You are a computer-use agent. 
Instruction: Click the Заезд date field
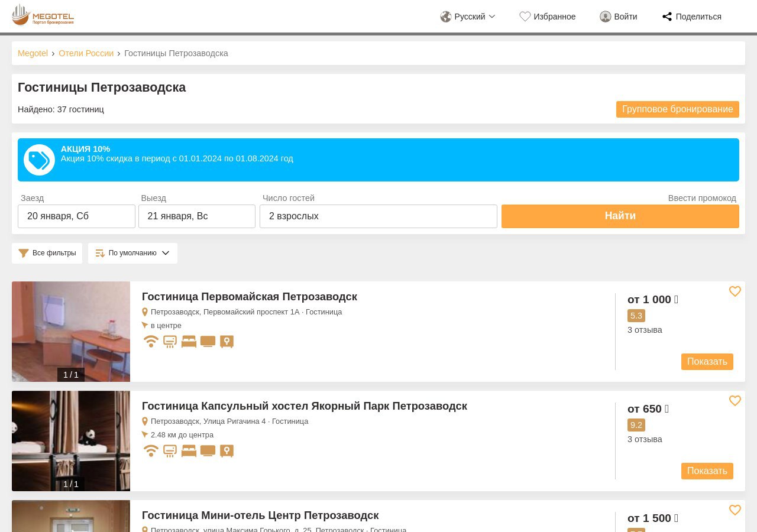[76, 216]
